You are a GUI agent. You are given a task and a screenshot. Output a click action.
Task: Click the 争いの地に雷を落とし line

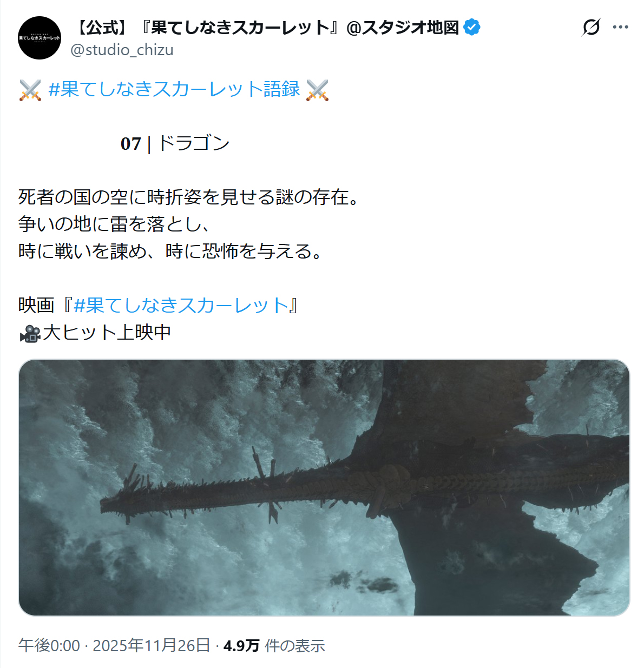[x=114, y=224]
